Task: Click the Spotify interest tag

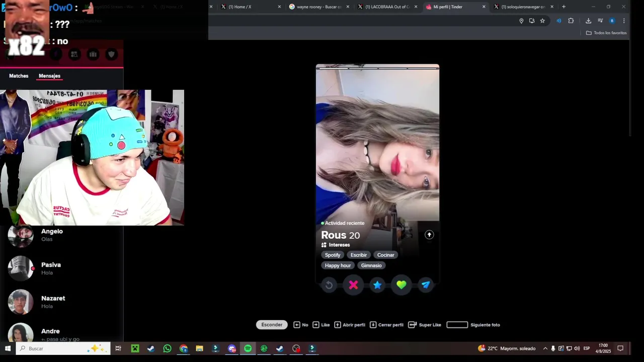Action: 333,255
